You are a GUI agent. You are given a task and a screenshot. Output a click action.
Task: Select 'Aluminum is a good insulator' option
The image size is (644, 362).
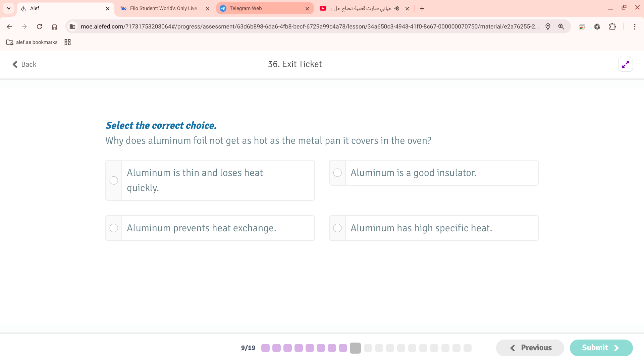[x=434, y=173]
